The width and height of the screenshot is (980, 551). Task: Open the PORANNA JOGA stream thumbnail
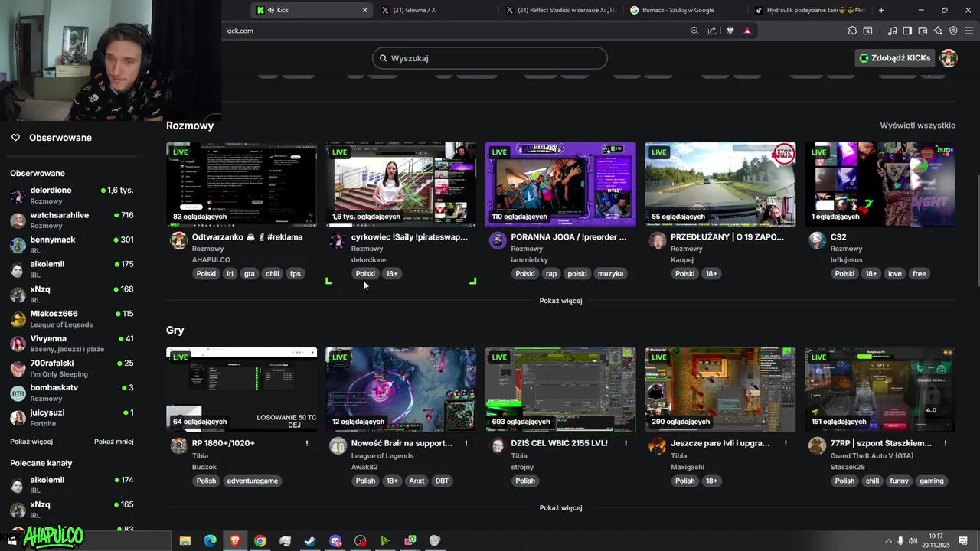pyautogui.click(x=560, y=184)
